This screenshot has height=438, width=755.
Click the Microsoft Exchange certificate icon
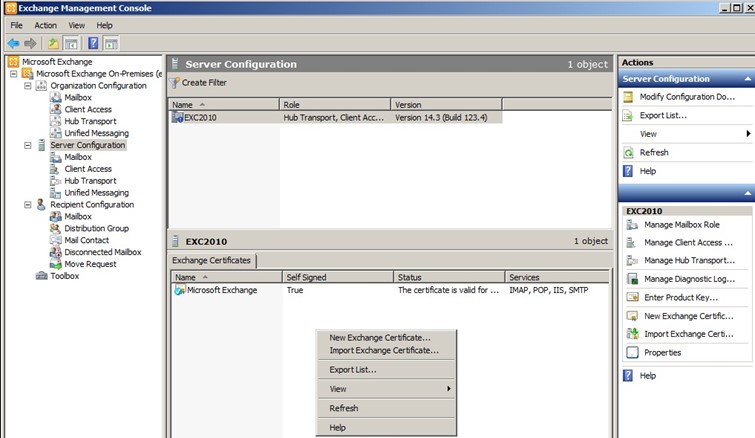[180, 290]
